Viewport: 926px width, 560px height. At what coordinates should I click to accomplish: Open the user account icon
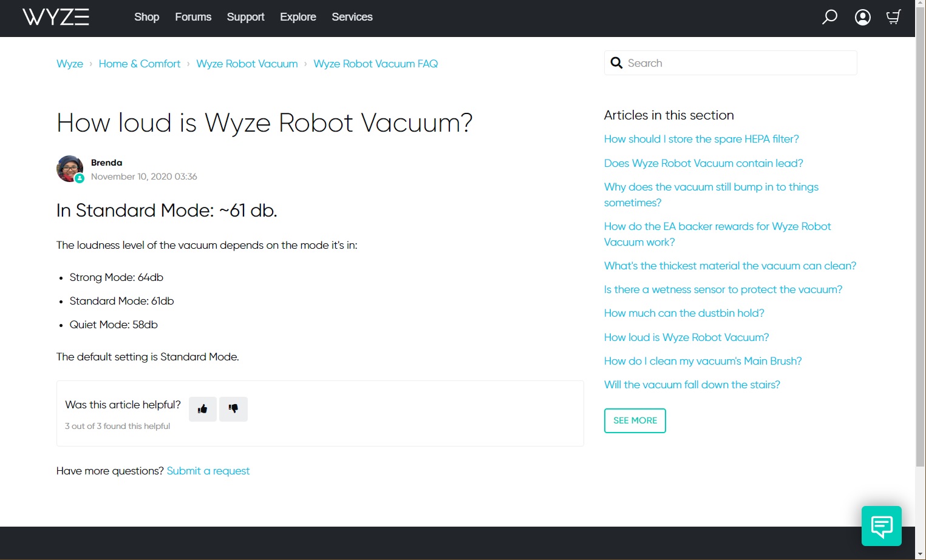point(863,17)
